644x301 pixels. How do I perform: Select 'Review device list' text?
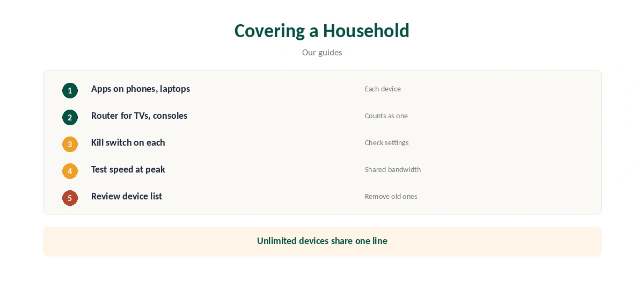pyautogui.click(x=127, y=196)
